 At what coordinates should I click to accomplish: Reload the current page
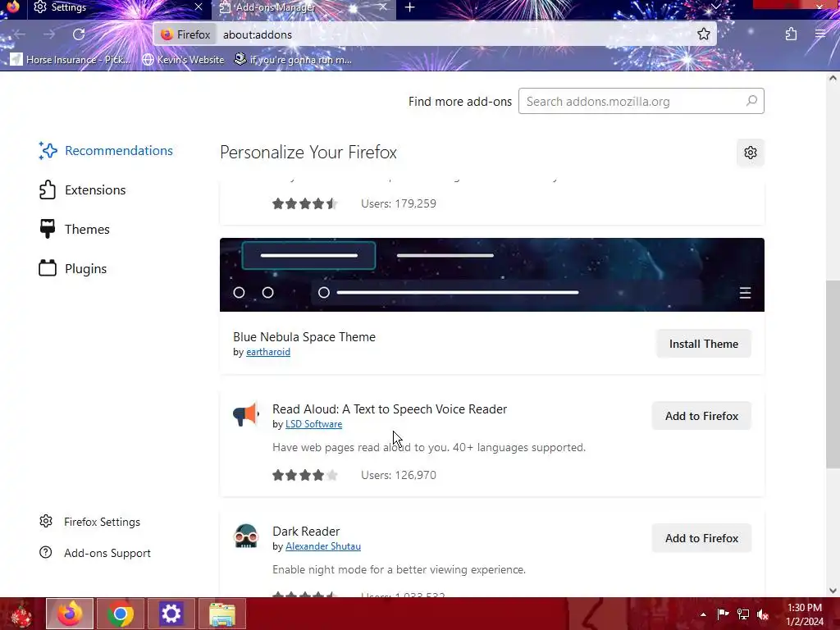point(79,34)
